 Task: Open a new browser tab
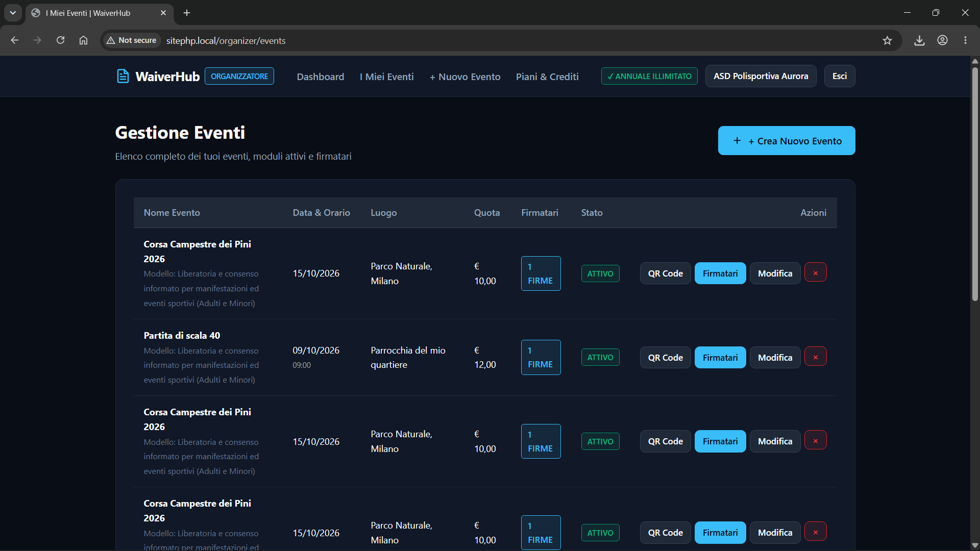point(187,13)
